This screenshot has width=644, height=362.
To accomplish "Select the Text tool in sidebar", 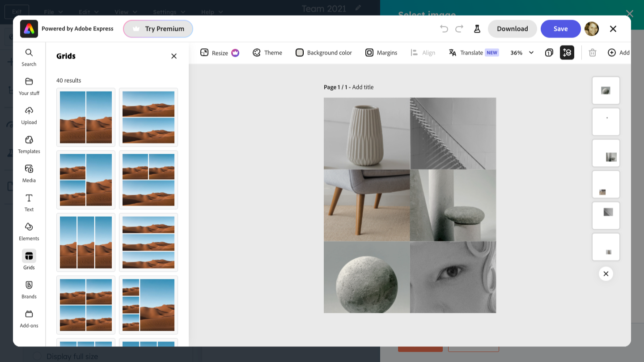I will coord(29,202).
